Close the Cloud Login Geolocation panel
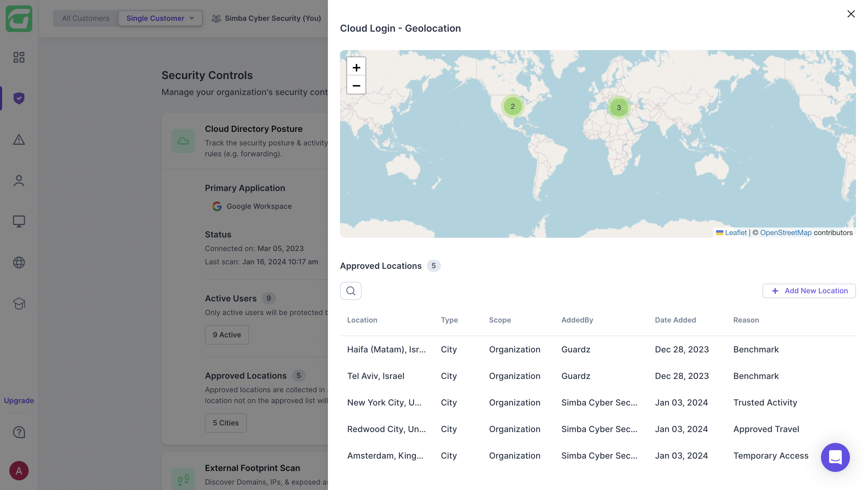 click(x=851, y=14)
